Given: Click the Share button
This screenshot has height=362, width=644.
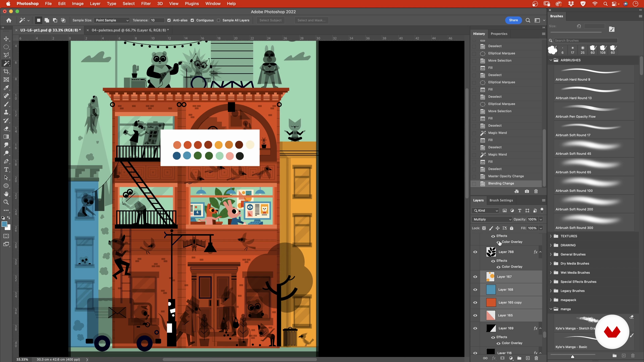Looking at the screenshot, I should click(513, 20).
